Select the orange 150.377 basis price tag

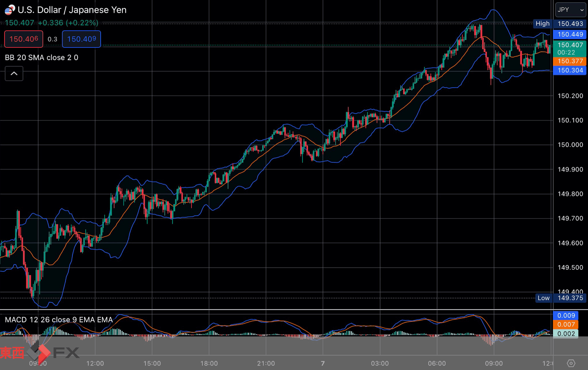[570, 61]
